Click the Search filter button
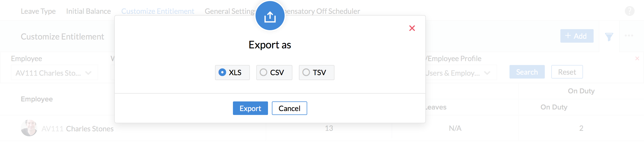 pos(527,72)
